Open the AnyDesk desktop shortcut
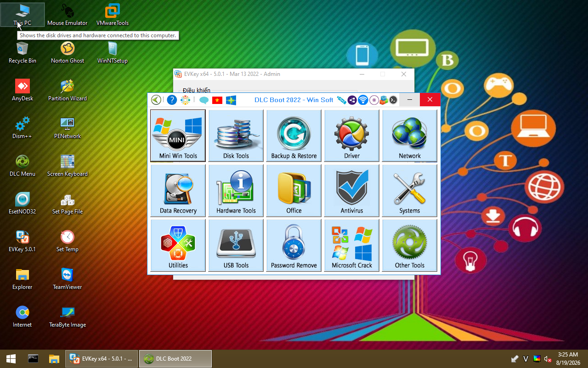The image size is (588, 368). (x=23, y=90)
